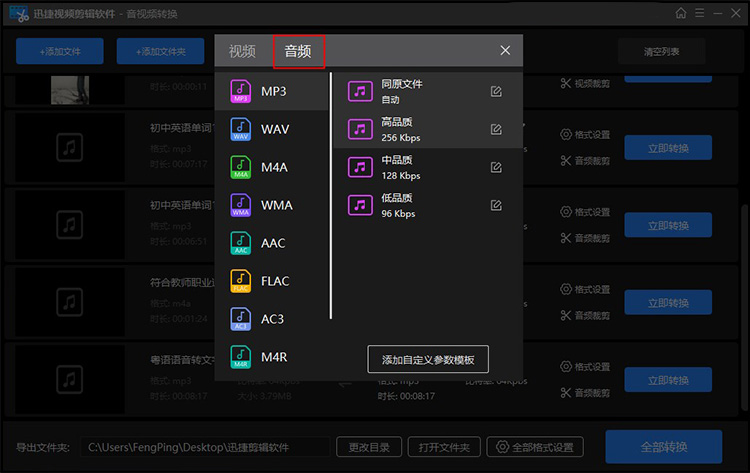This screenshot has width=750, height=473.
Task: Click the 清空列表 button
Action: (662, 51)
